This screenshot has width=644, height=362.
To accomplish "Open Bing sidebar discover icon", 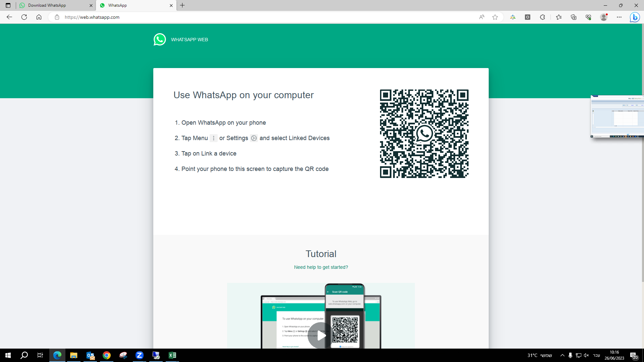I will point(635,17).
